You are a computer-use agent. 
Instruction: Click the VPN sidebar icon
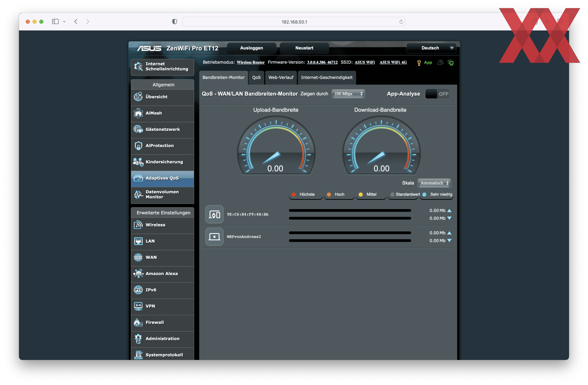click(138, 306)
